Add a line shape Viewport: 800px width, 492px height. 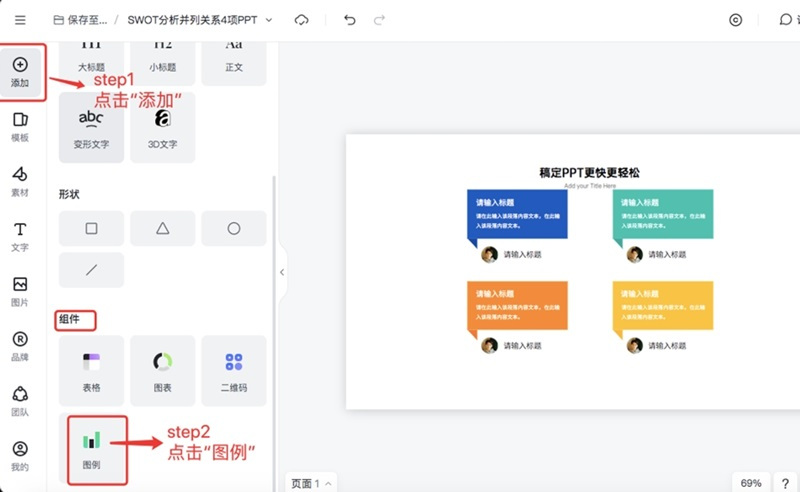(x=91, y=269)
